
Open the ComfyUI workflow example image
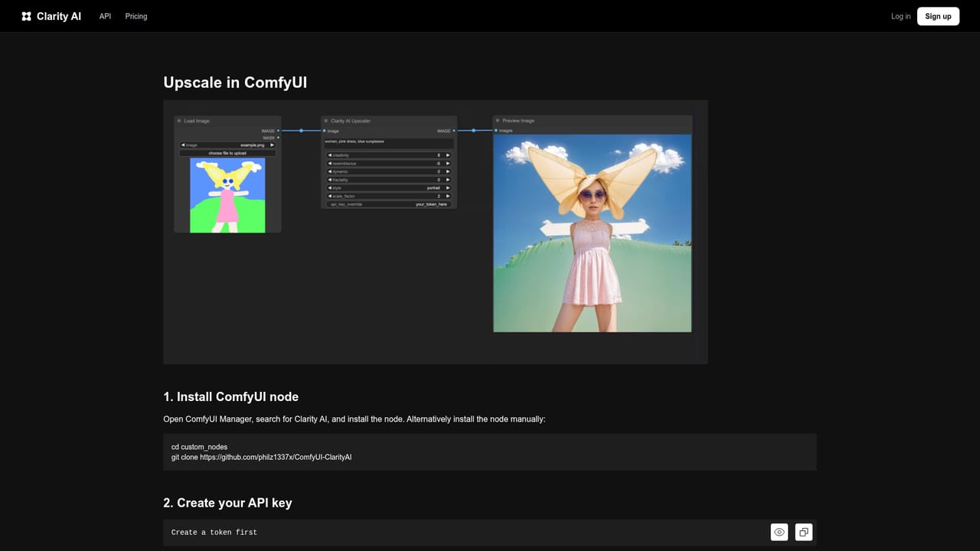point(436,232)
